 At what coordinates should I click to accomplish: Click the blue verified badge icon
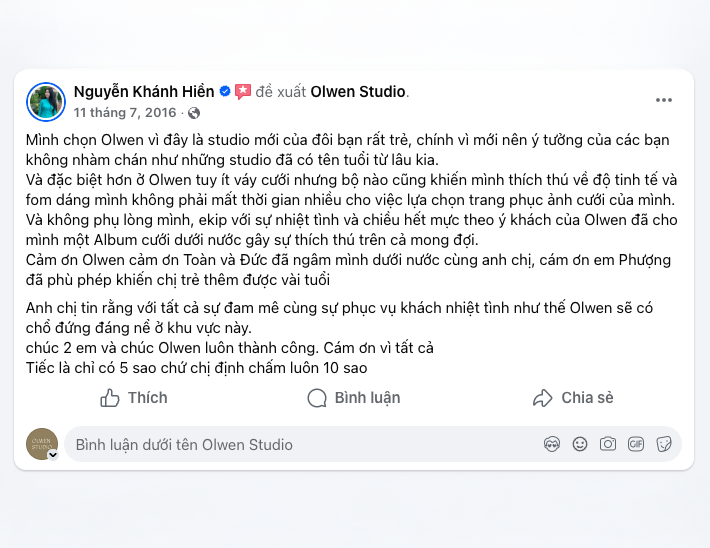pyautogui.click(x=226, y=92)
